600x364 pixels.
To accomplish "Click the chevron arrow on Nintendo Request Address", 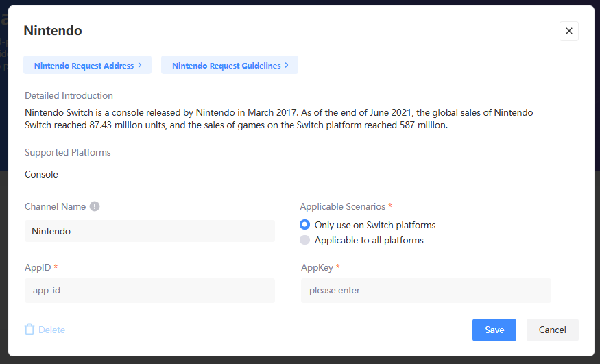I will coord(140,65).
